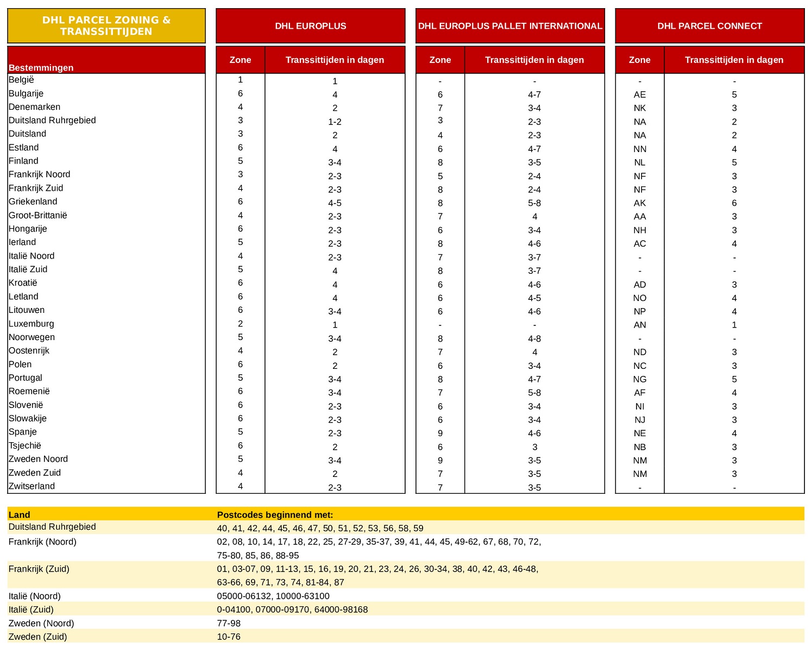The image size is (812, 647).
Task: Click the DHL PARCEL CONNECT header
Action: click(709, 26)
